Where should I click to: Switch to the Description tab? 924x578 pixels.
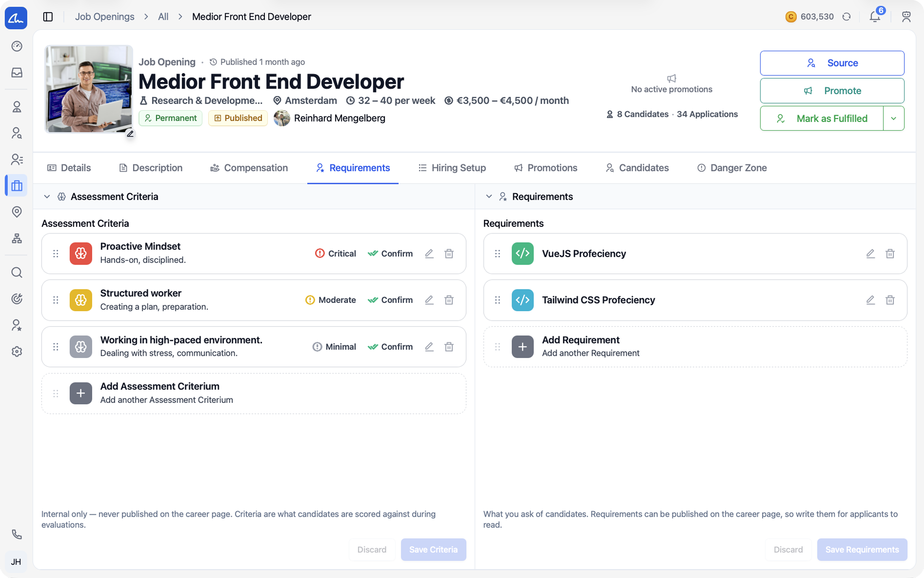pyautogui.click(x=151, y=168)
